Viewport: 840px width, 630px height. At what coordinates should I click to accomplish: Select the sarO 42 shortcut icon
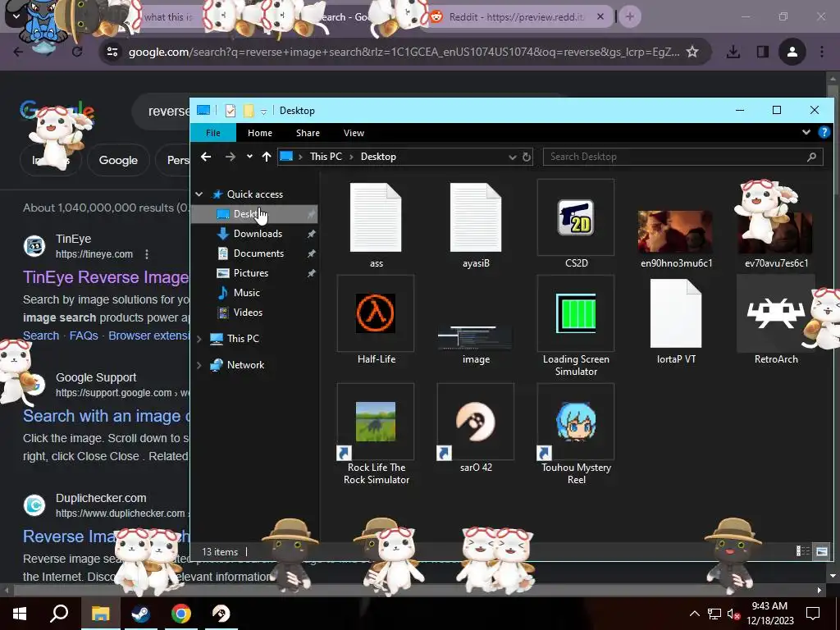pyautogui.click(x=476, y=422)
